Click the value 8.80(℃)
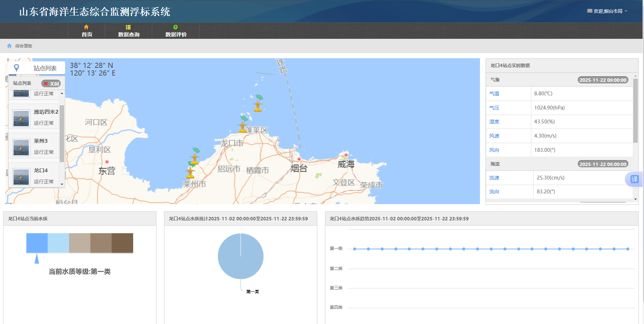The height and width of the screenshot is (324, 644). (x=543, y=94)
